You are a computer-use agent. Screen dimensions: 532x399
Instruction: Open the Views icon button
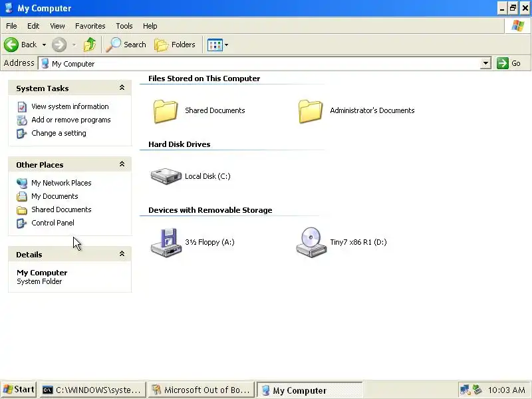(215, 45)
